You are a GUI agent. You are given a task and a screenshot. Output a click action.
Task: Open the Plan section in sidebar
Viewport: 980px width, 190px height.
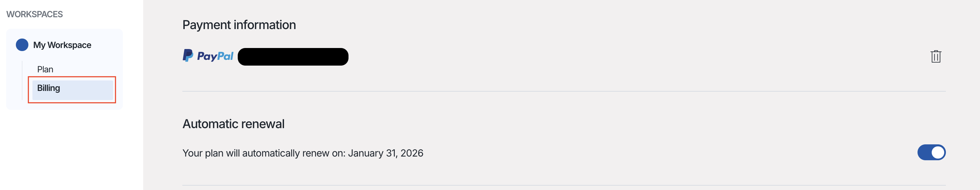pyautogui.click(x=45, y=69)
